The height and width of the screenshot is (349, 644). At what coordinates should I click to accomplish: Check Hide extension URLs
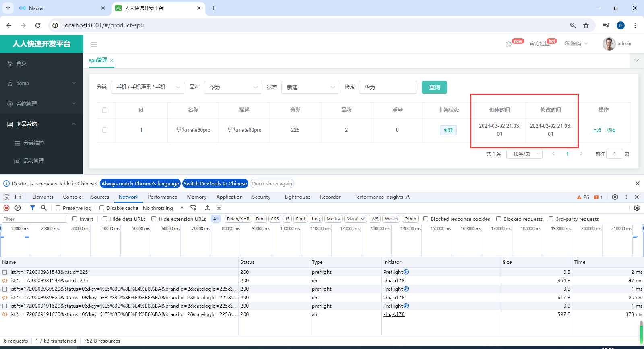tap(154, 219)
